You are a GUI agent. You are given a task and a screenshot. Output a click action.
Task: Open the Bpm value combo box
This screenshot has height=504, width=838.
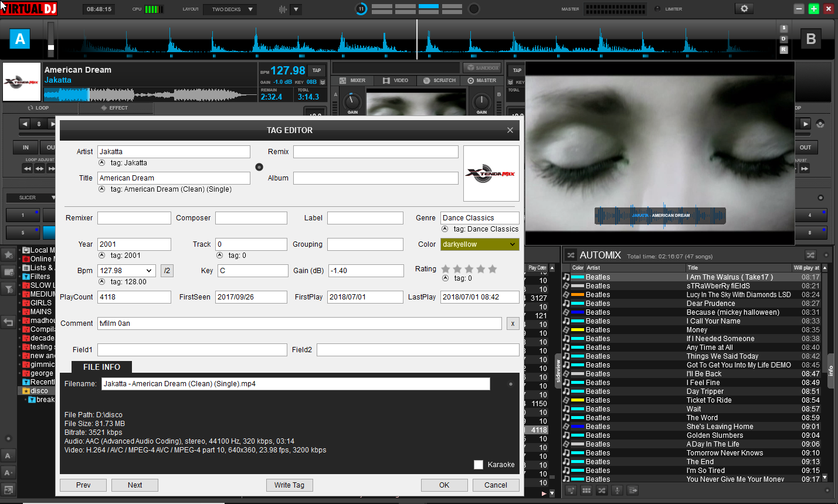tap(127, 271)
